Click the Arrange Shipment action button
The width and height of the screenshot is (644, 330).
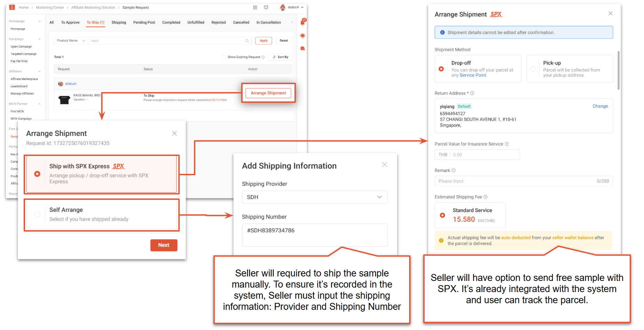[x=268, y=93]
